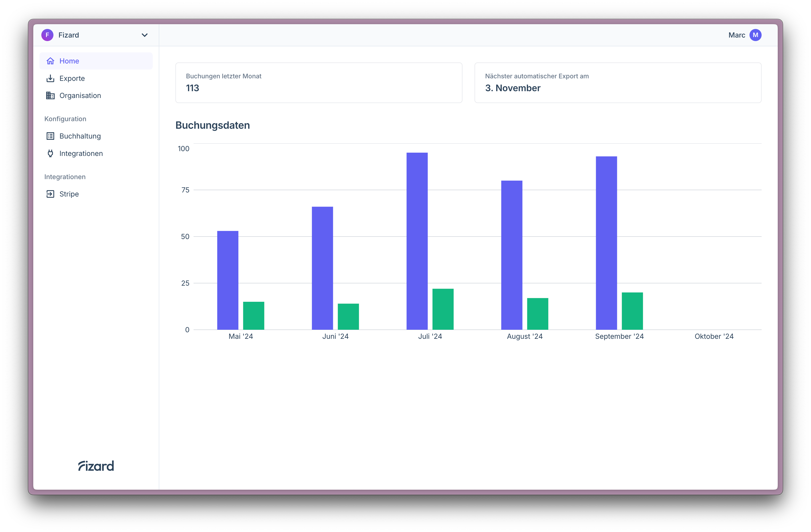The image size is (811, 532).
Task: Navigate to Buchhaltung configuration
Action: coord(80,136)
